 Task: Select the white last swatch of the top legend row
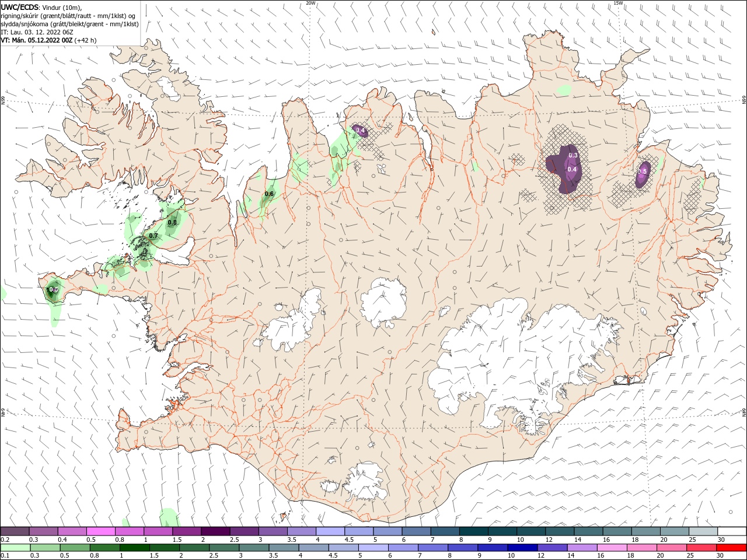tap(731, 531)
